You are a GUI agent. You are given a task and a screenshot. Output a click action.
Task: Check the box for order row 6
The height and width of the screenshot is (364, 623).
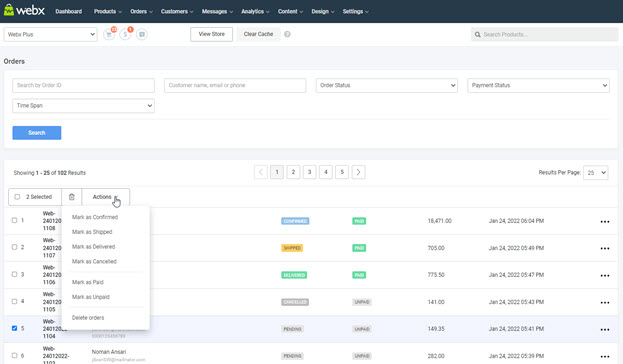coord(14,355)
